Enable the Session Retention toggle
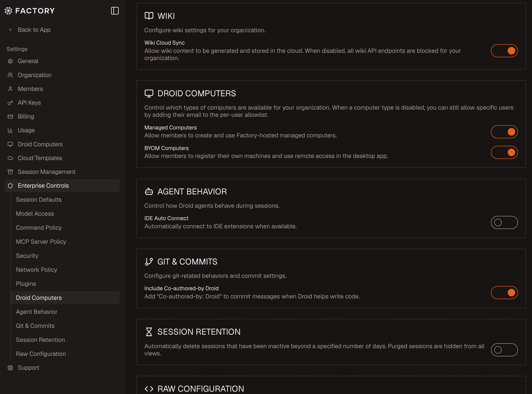Image resolution: width=532 pixels, height=394 pixels. [x=504, y=350]
